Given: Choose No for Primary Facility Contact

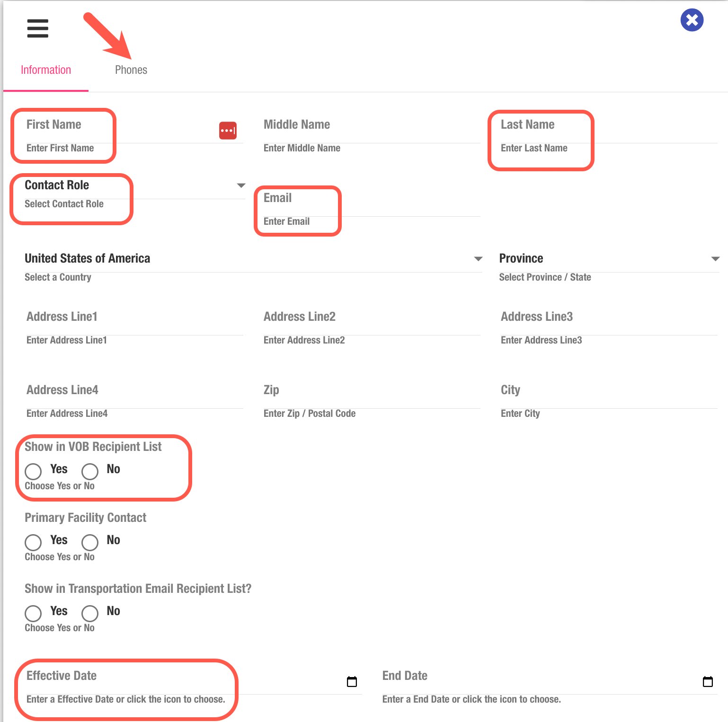Looking at the screenshot, I should coord(90,542).
